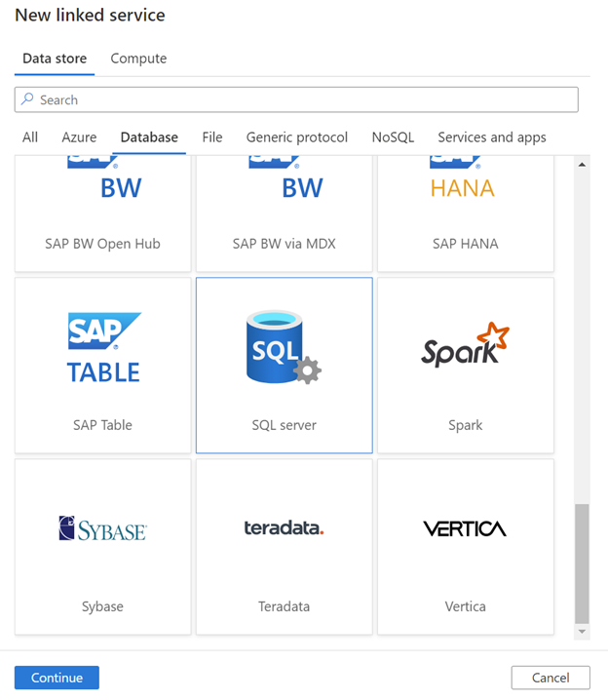This screenshot has height=700, width=608.
Task: Filter connectors by Azure
Action: point(79,137)
